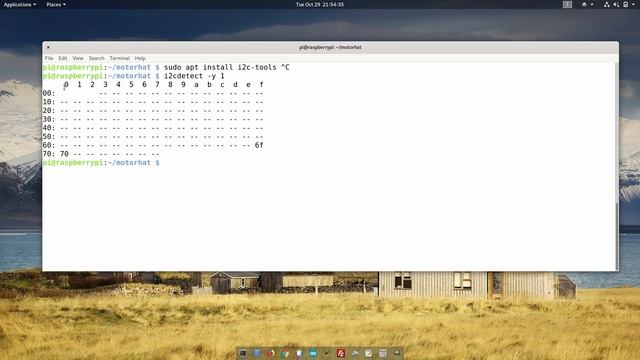Click the terminal title bar text
Screen dimensions: 640x360
[330, 47]
